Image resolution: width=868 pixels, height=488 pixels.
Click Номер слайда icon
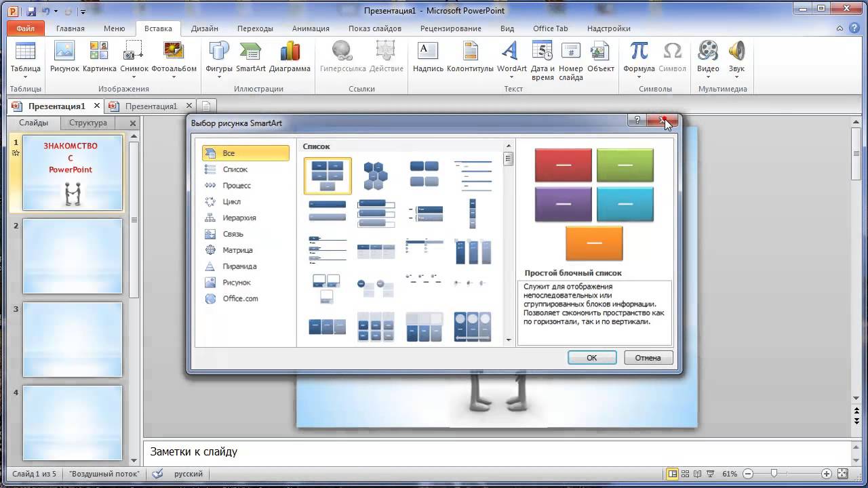571,52
